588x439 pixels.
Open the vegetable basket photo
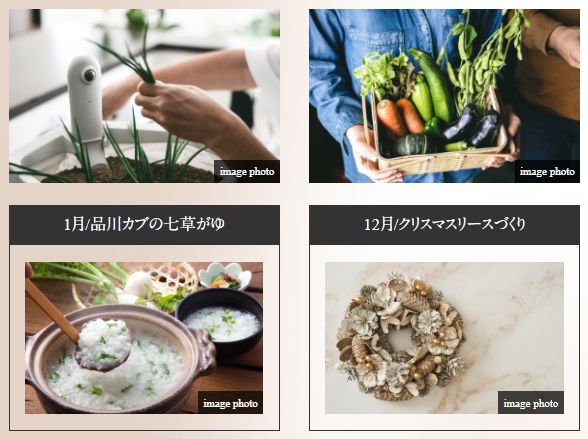[x=444, y=96]
